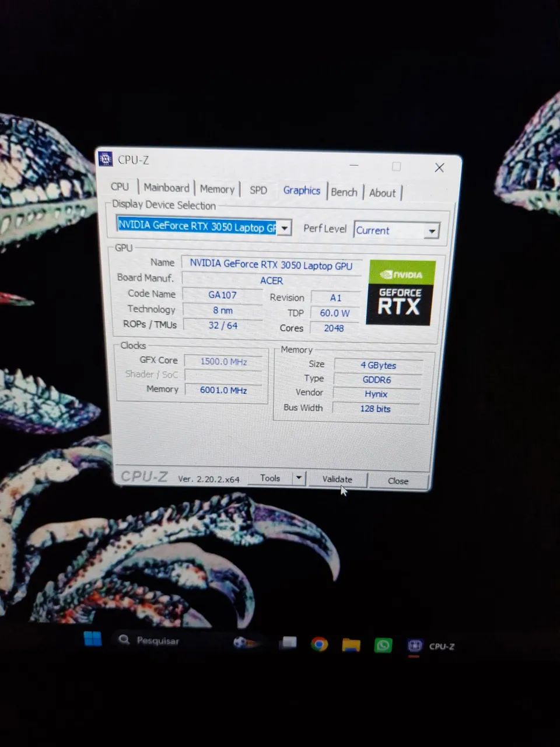This screenshot has height=747, width=560.
Task: Expand the Display Device Selection dropdown
Action: pyautogui.click(x=285, y=228)
